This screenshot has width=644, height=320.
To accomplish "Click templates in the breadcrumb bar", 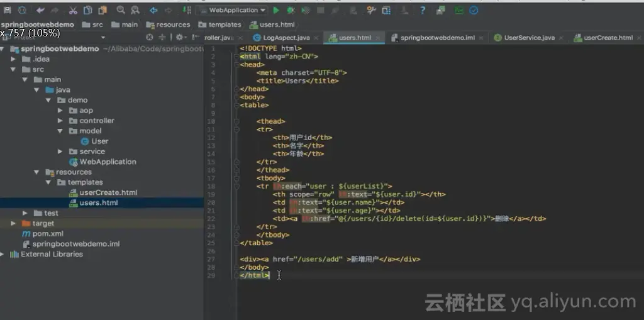I will coord(219,25).
